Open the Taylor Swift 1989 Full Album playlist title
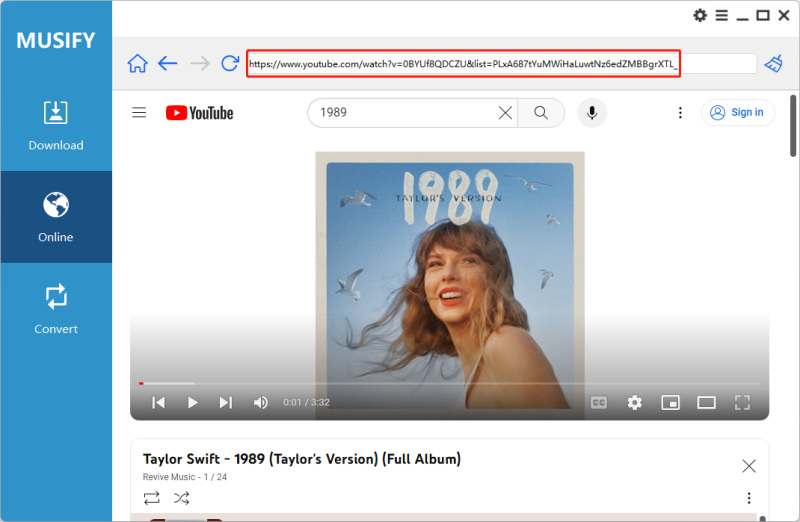This screenshot has height=522, width=800. pyautogui.click(x=302, y=459)
